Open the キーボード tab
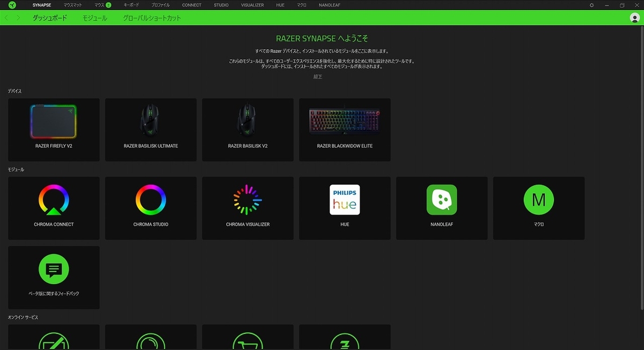Screen dimensions: 644x350 coord(131,5)
